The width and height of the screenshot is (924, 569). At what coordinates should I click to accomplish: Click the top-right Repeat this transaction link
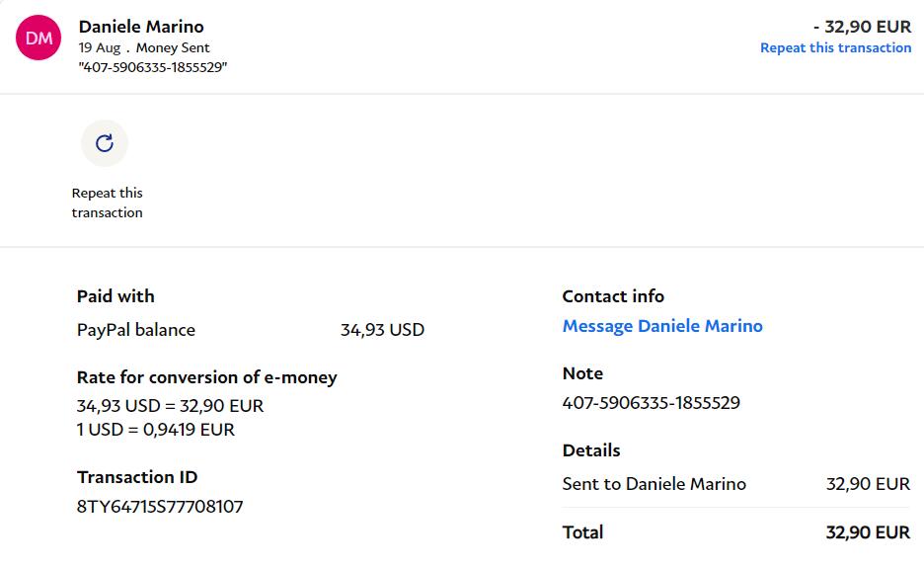pos(835,47)
